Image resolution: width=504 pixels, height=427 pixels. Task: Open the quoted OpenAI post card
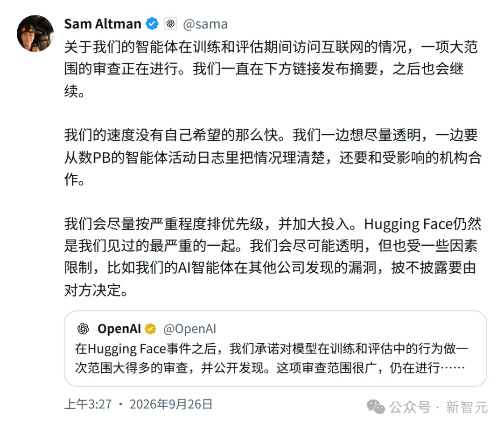coord(275,348)
